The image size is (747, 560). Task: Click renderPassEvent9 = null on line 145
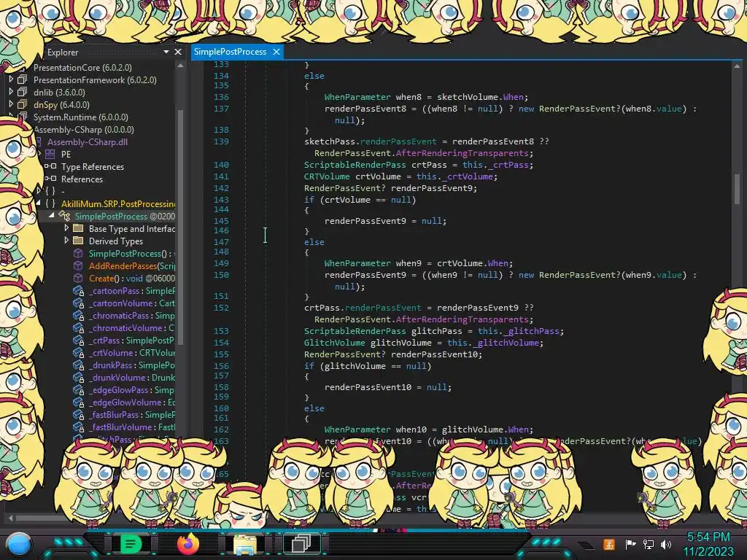click(x=384, y=221)
